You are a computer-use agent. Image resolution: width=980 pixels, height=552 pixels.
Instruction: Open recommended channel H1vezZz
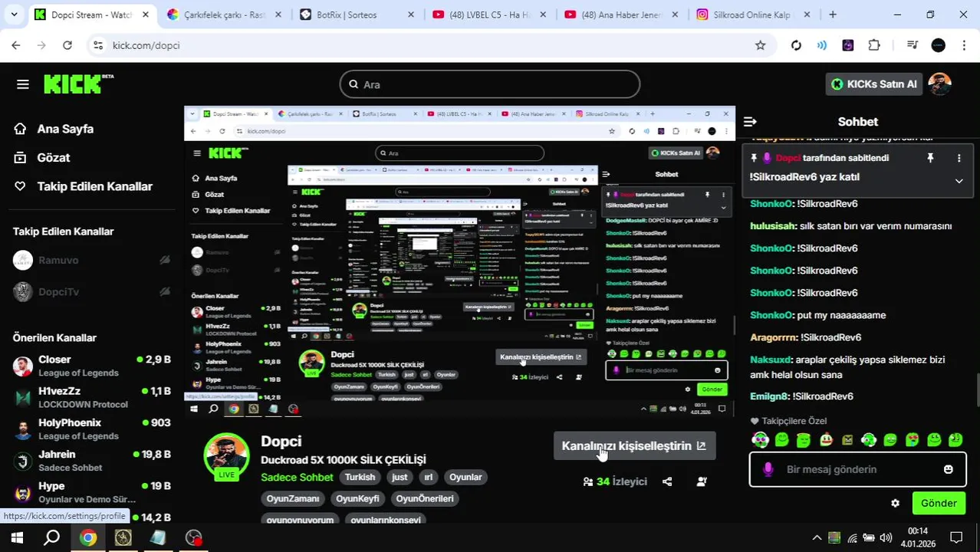point(92,397)
